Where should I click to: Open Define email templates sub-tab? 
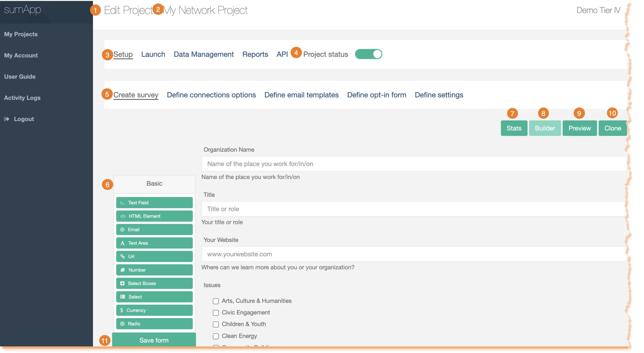(x=301, y=95)
